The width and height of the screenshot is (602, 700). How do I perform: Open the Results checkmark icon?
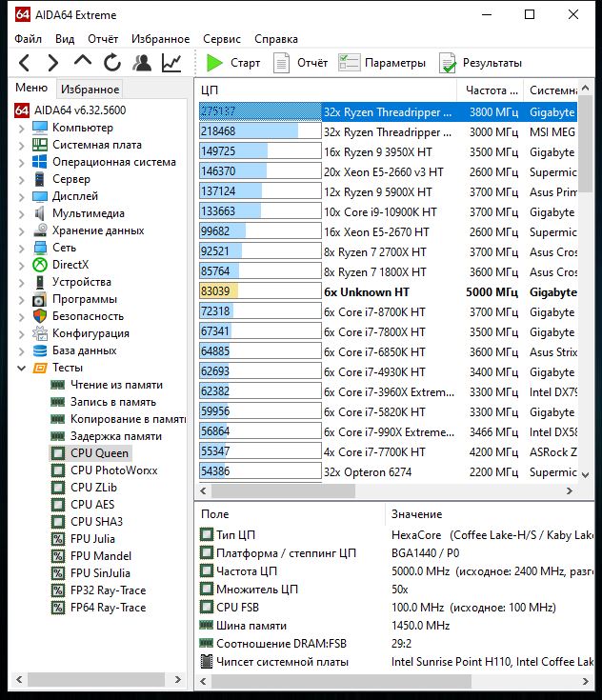[448, 63]
